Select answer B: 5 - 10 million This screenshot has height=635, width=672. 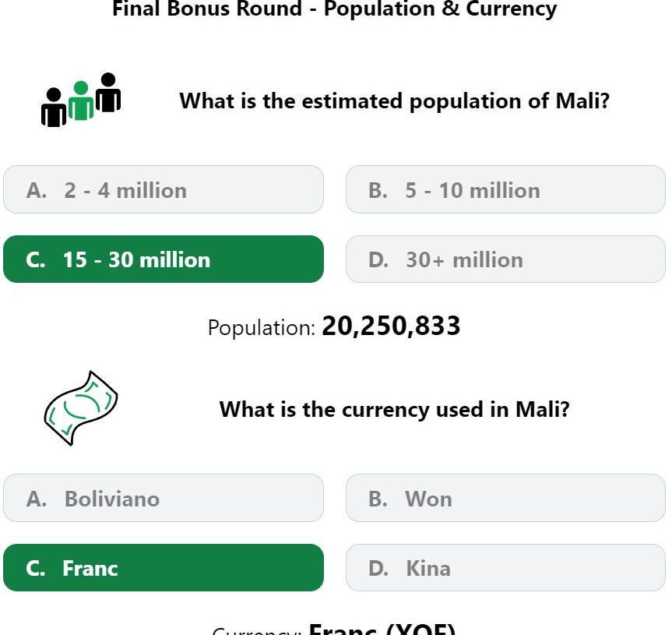(x=505, y=189)
